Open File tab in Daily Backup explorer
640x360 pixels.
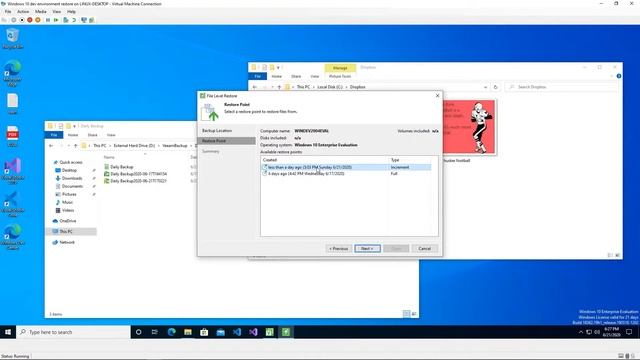pos(54,135)
